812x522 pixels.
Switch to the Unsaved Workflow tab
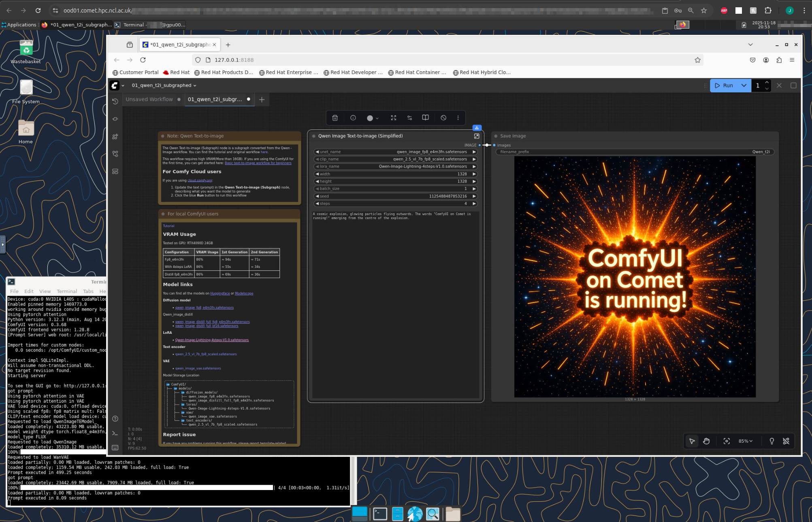click(x=149, y=99)
